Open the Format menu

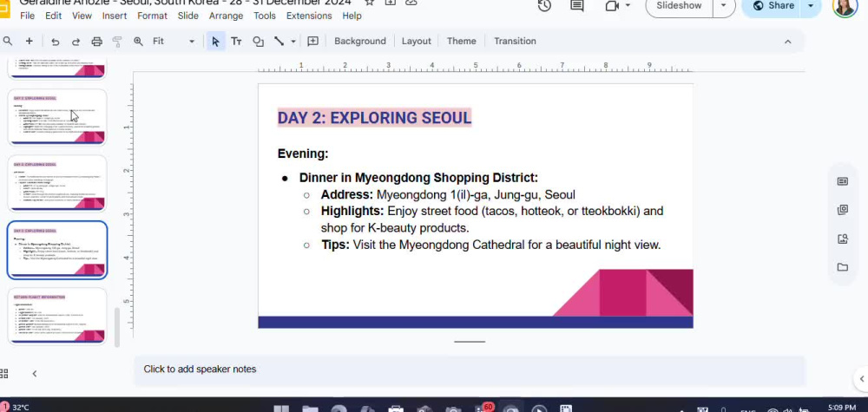click(x=152, y=16)
